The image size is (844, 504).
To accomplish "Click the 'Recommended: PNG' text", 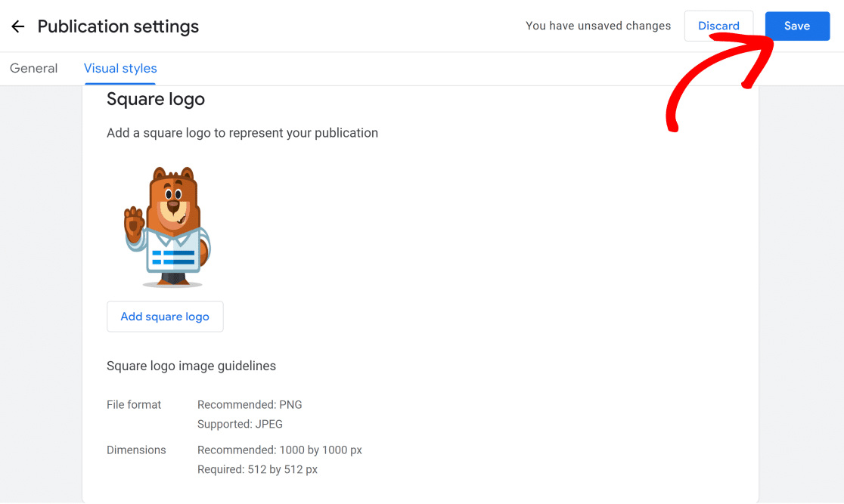I will (250, 404).
